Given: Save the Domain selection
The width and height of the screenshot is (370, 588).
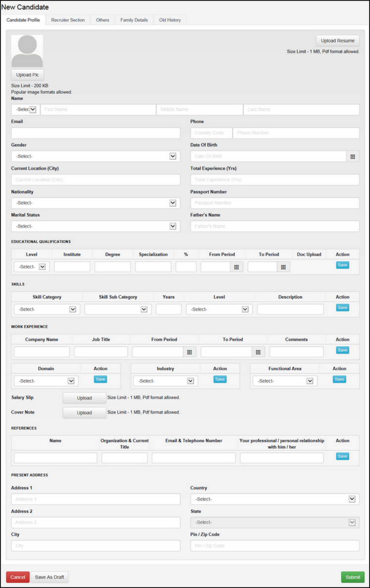Looking at the screenshot, I should [x=100, y=379].
